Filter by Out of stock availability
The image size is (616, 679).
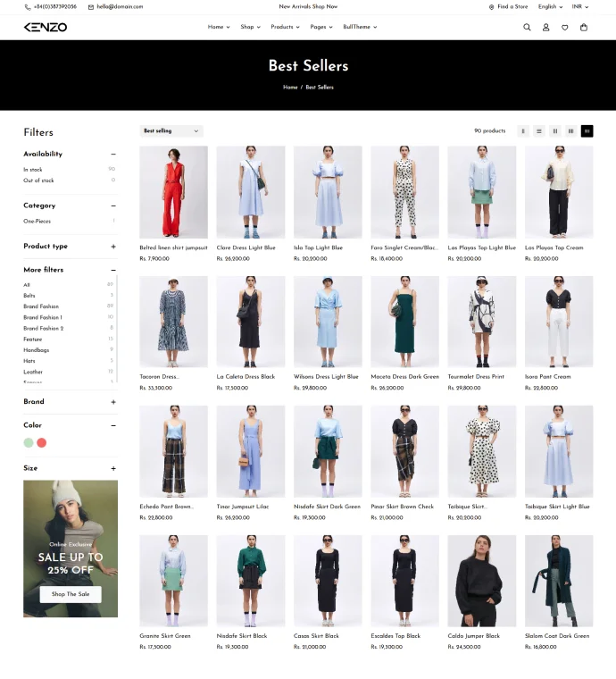tap(38, 180)
